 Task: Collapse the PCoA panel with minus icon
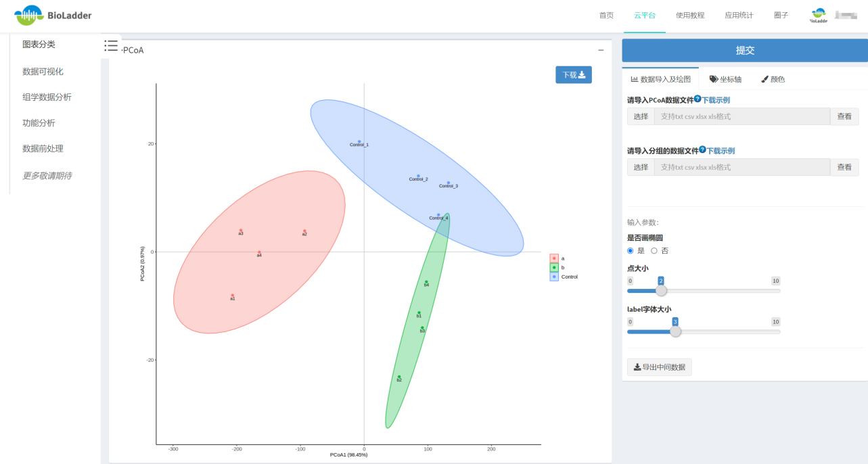[x=601, y=50]
